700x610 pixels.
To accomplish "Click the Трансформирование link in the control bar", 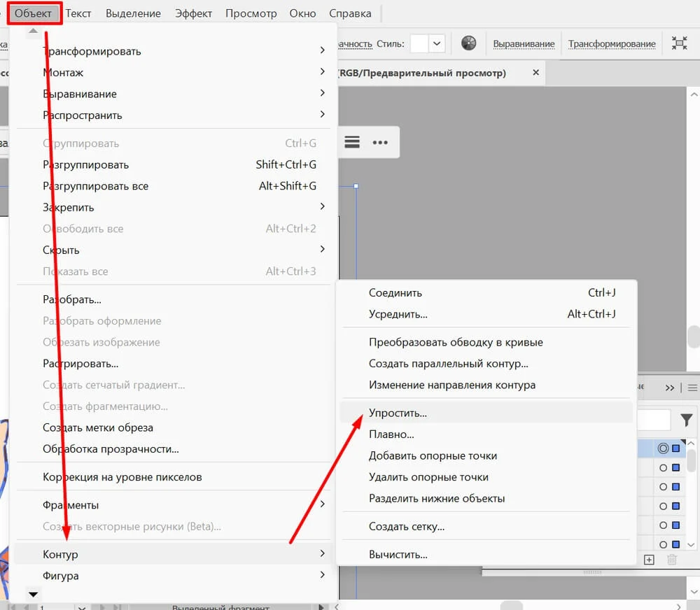I will 612,43.
